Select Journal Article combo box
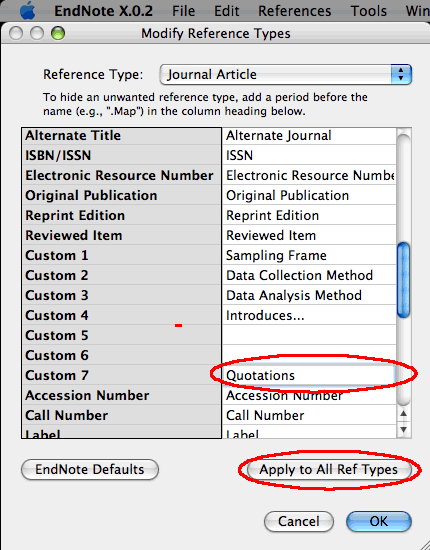The image size is (430, 550). pyautogui.click(x=285, y=74)
